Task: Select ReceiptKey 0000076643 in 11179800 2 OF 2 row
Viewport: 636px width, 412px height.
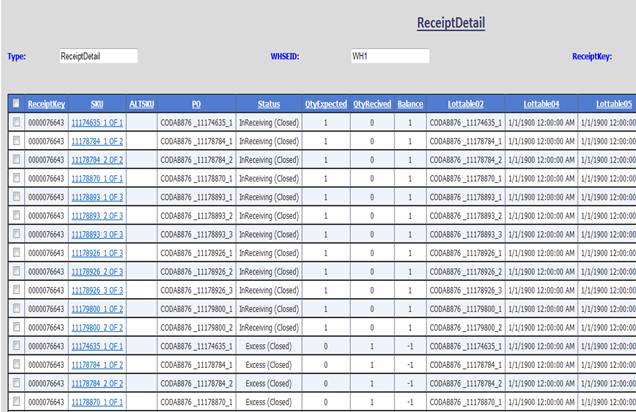Action: [x=46, y=328]
